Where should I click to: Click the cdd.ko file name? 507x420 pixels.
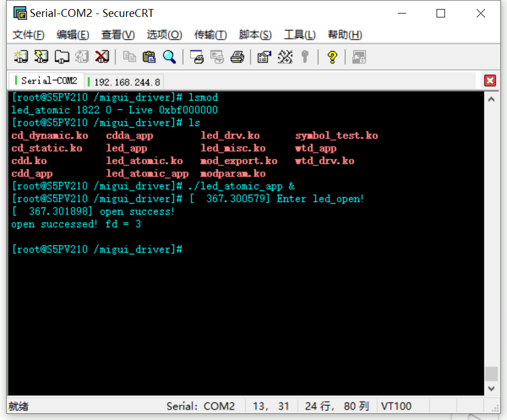point(29,160)
